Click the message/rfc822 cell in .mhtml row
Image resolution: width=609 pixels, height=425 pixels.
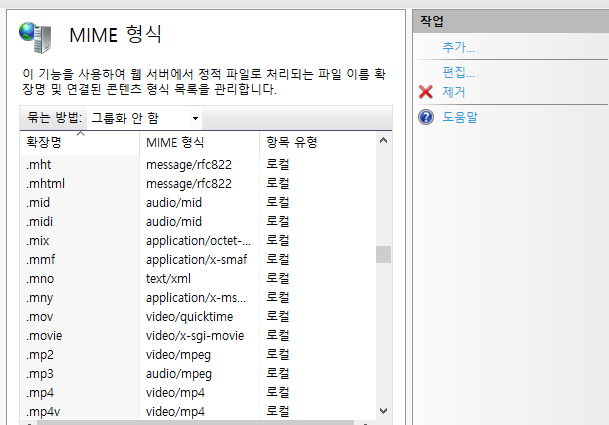189,184
